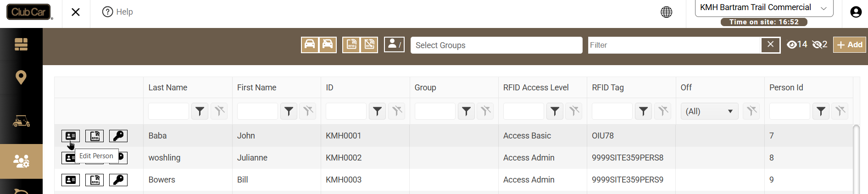Select the Access Basic cell
The image size is (868, 194).
(x=543, y=136)
